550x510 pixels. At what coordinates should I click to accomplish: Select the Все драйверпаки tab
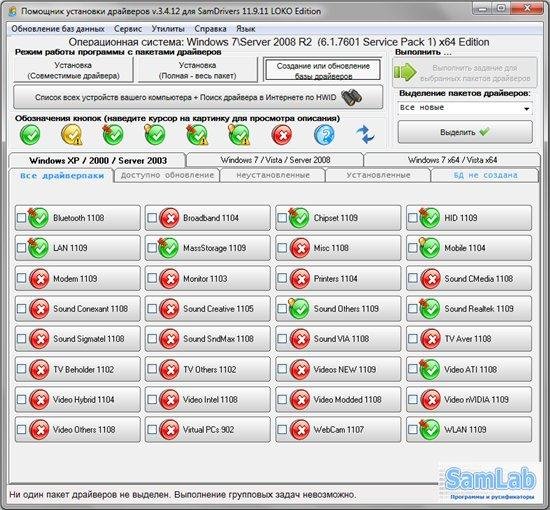click(62, 176)
